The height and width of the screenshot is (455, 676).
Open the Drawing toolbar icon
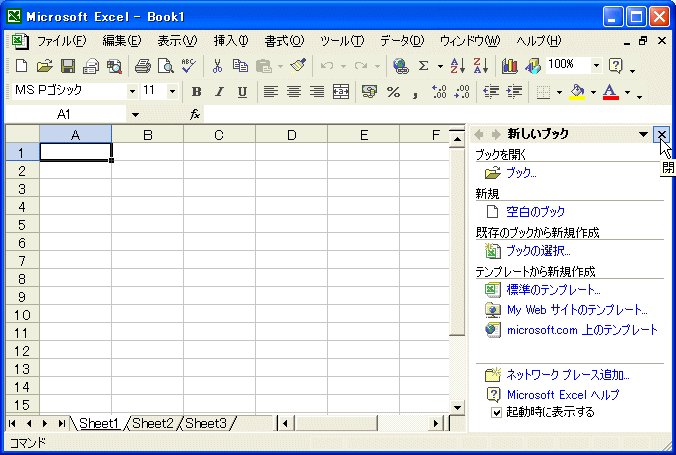(533, 66)
